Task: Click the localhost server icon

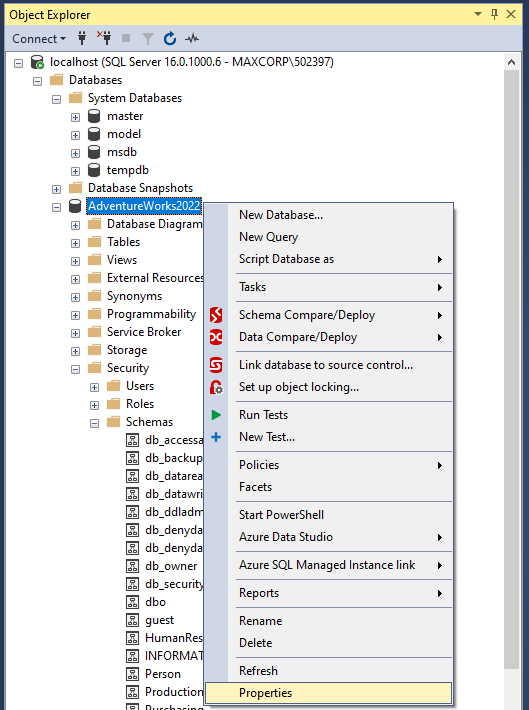Action: coord(37,62)
